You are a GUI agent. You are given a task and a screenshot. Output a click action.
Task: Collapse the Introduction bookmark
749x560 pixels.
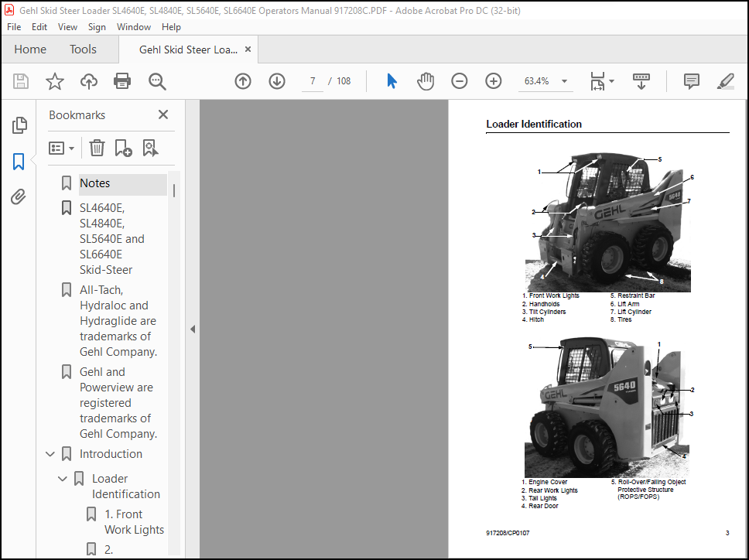(50, 454)
